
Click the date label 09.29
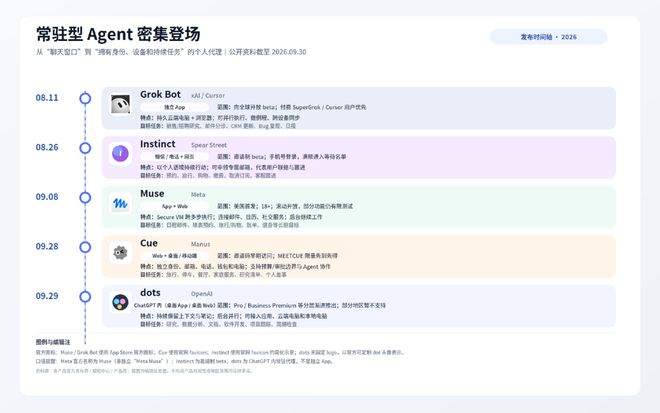[x=47, y=296]
